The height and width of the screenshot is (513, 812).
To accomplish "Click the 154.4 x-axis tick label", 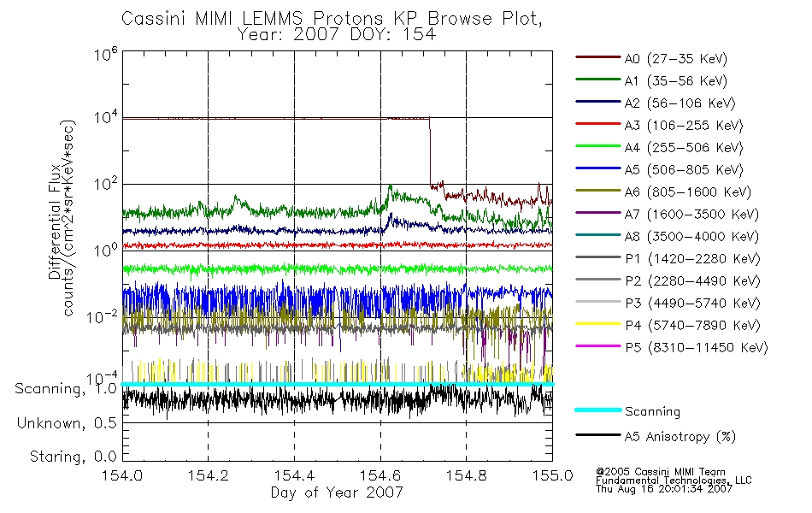I will pos(294,475).
